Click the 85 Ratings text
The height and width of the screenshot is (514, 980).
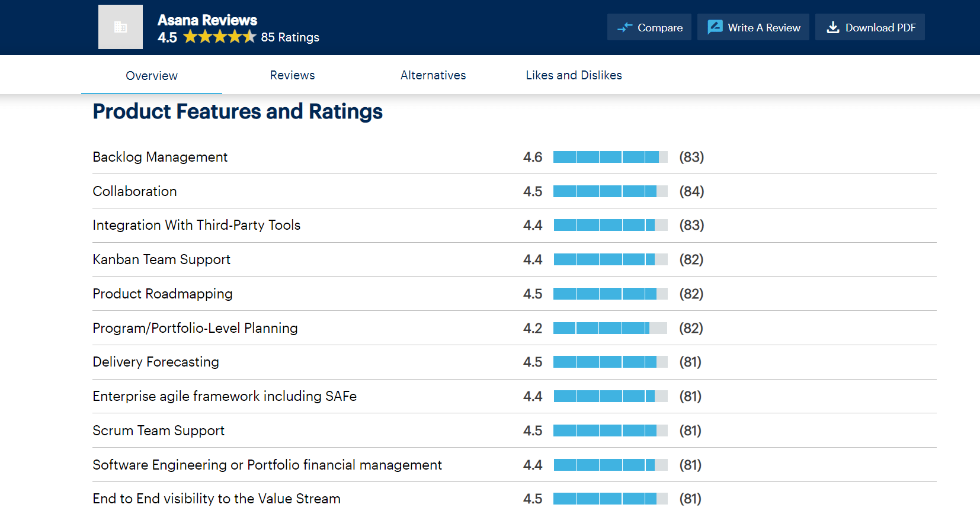(x=290, y=37)
